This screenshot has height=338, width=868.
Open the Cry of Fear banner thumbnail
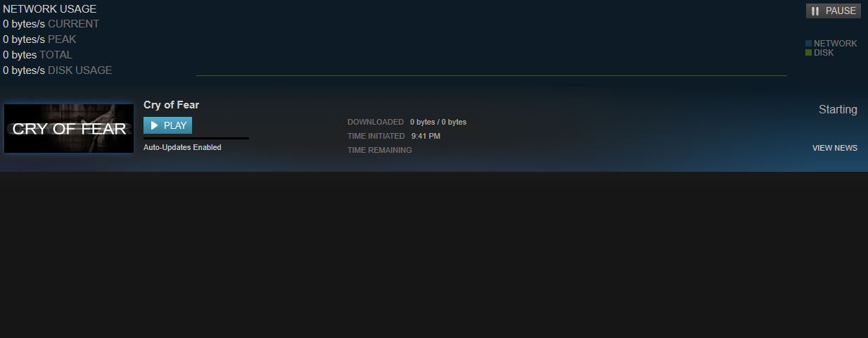(x=69, y=128)
